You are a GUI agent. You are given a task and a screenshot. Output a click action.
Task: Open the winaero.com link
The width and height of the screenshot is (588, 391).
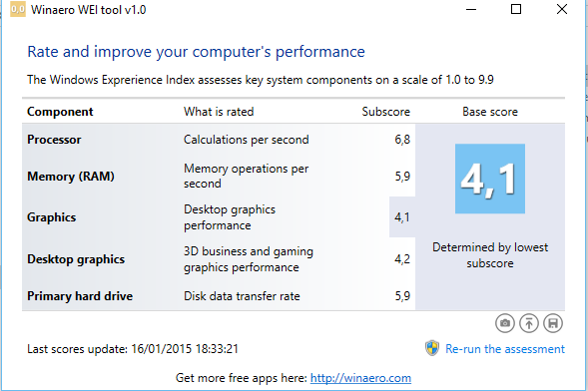360,378
